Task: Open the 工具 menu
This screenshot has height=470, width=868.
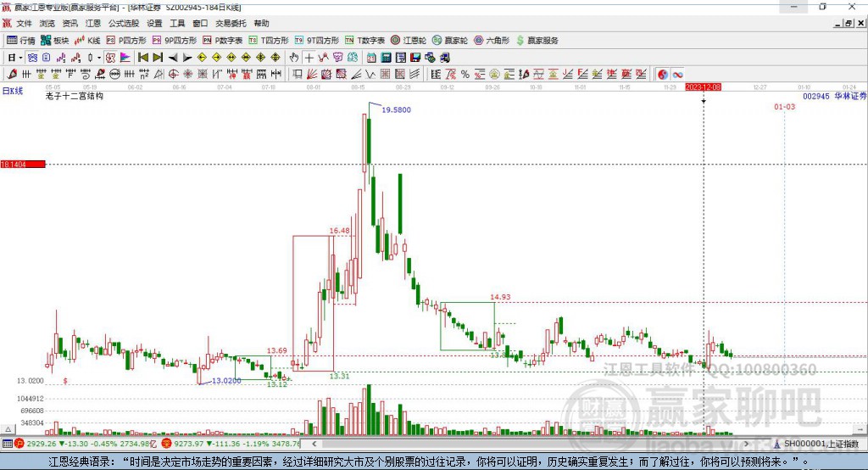Action: point(177,23)
